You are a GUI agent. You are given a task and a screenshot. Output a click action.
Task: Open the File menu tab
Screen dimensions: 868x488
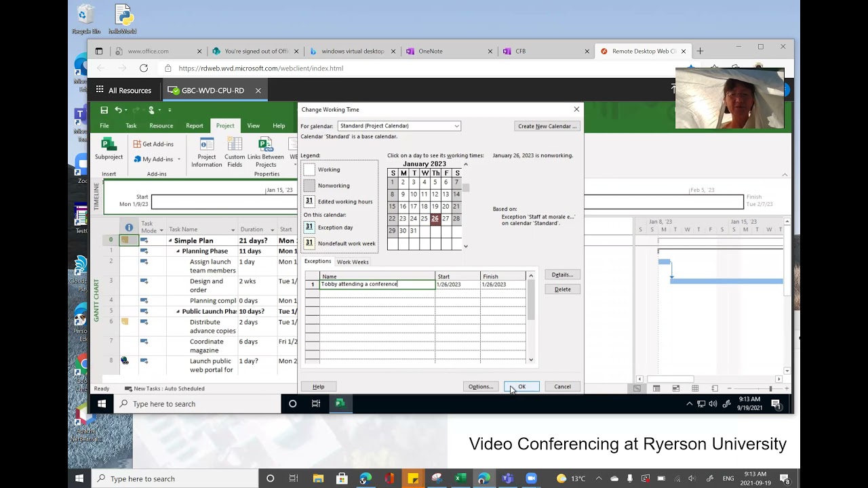(104, 125)
